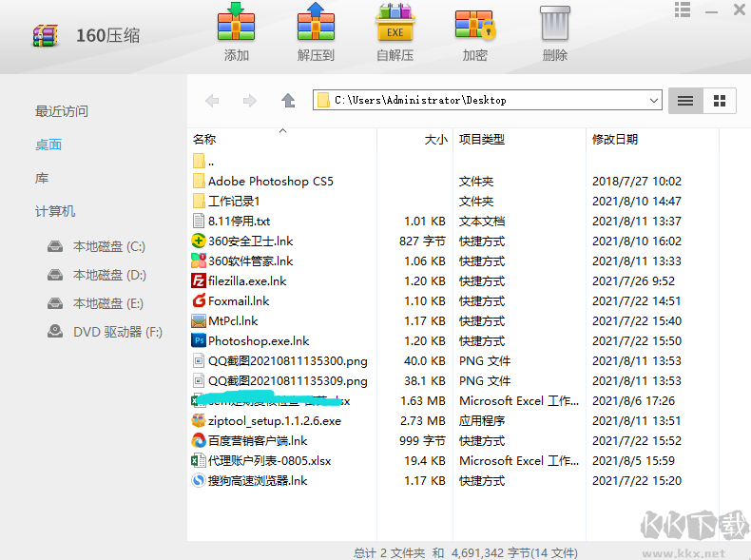Select filezilla.exe.lnk icon
Image resolution: width=751 pixels, height=560 pixels.
pos(199,281)
